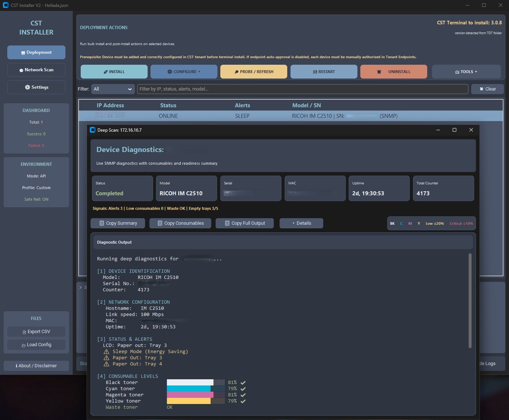The width and height of the screenshot is (509, 420).
Task: Expand the Details section in Deep Scan
Action: tap(301, 223)
